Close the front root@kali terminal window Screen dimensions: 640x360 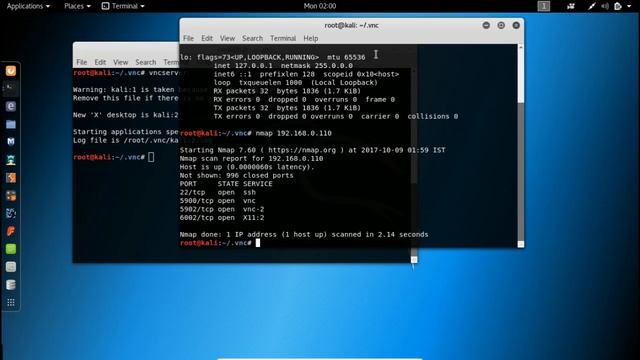point(516,25)
